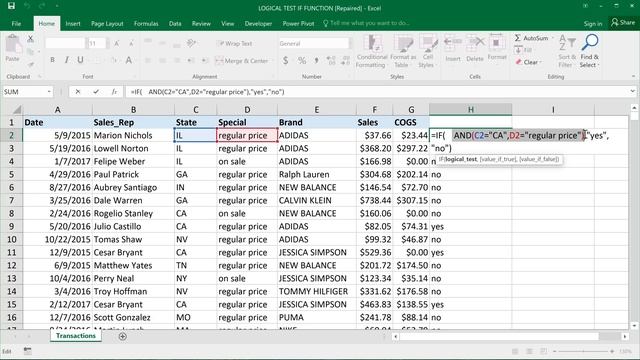
Task: Click the zoom slider in status bar
Action: tap(583, 351)
